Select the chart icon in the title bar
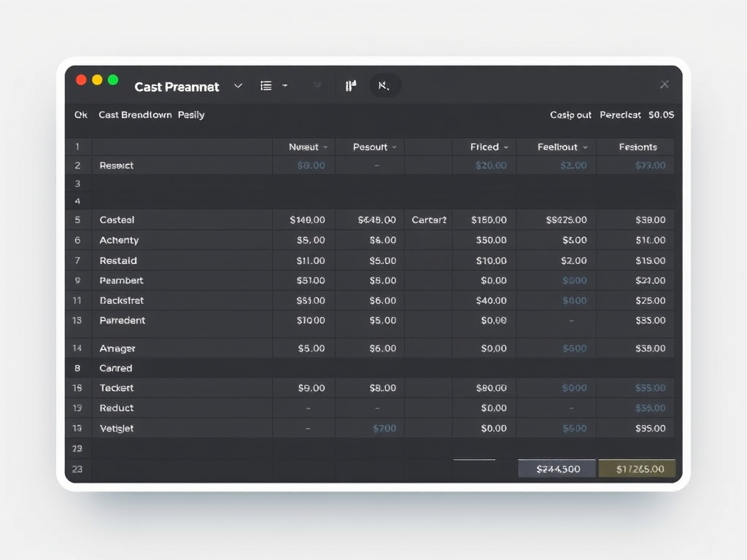Viewport: 747px width, 560px height. click(x=350, y=85)
